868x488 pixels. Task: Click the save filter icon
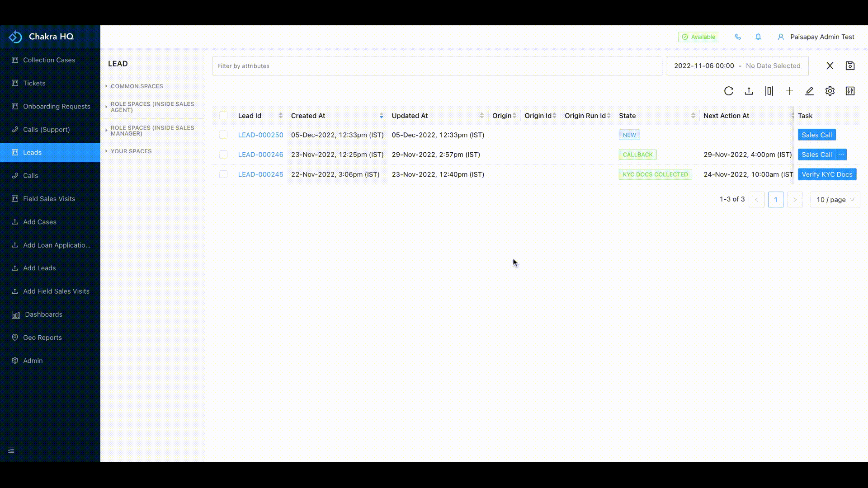850,66
